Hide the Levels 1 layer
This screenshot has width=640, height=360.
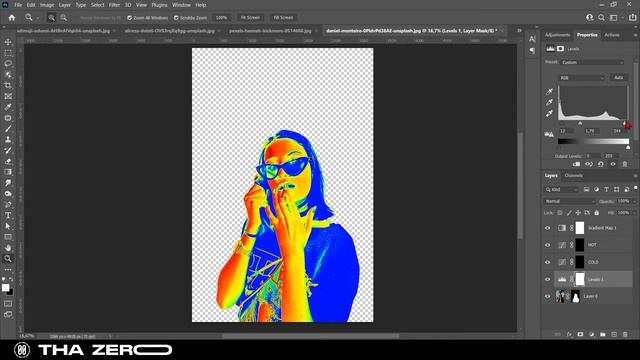coord(548,280)
